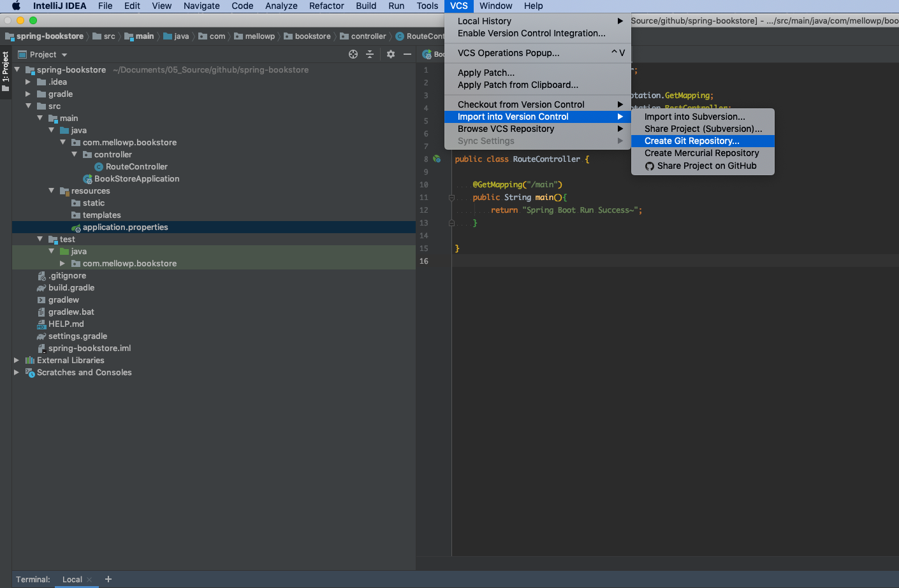
Task: Open Project panel settings gear
Action: pos(391,54)
